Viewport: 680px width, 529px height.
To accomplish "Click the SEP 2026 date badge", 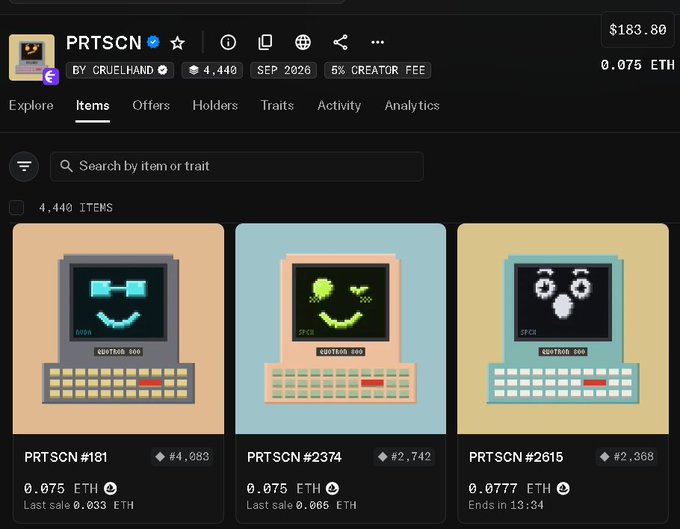I will pos(284,70).
